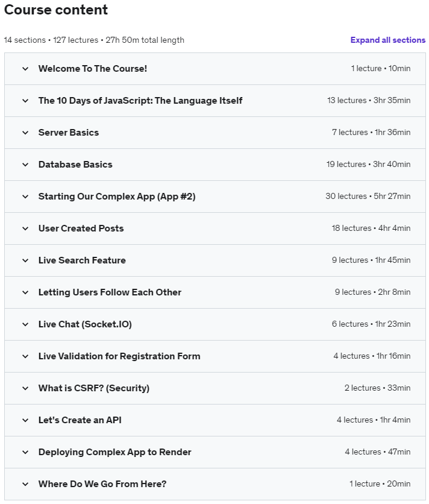
Task: Open chevron beside Live Validation for Registration Form
Action: 25,356
